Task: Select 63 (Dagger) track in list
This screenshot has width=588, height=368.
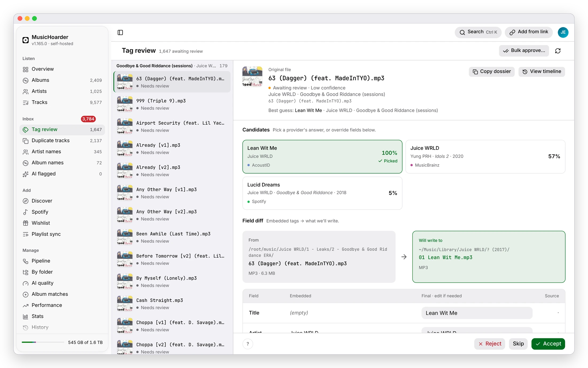Action: (x=172, y=82)
